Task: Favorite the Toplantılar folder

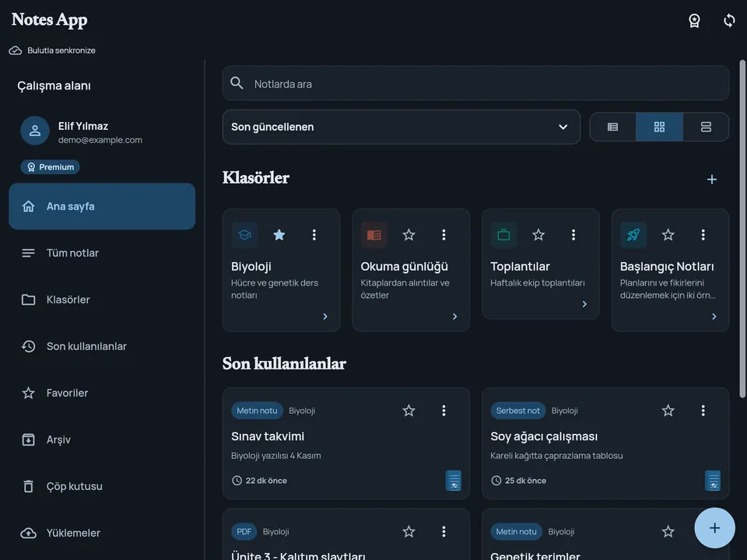Action: coord(538,235)
